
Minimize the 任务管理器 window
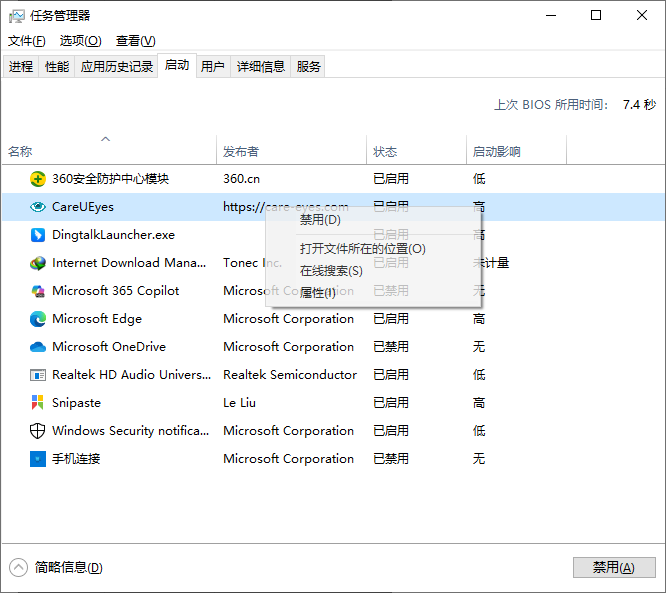[551, 16]
